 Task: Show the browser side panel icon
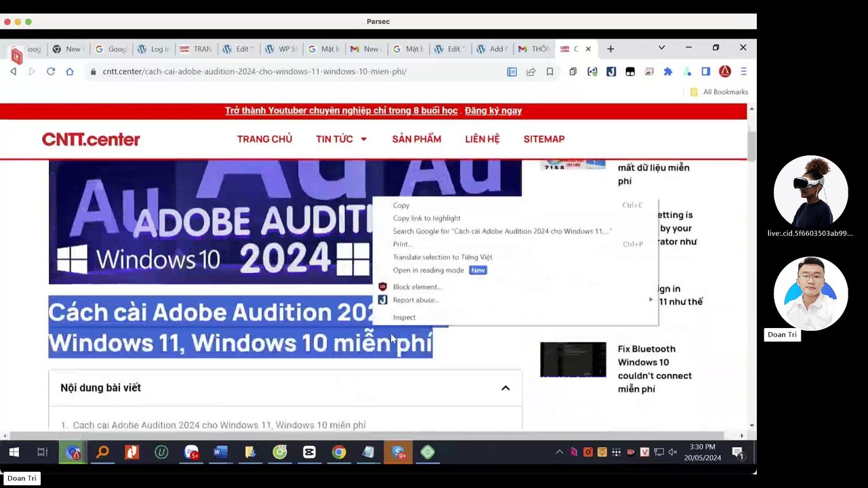[706, 71]
